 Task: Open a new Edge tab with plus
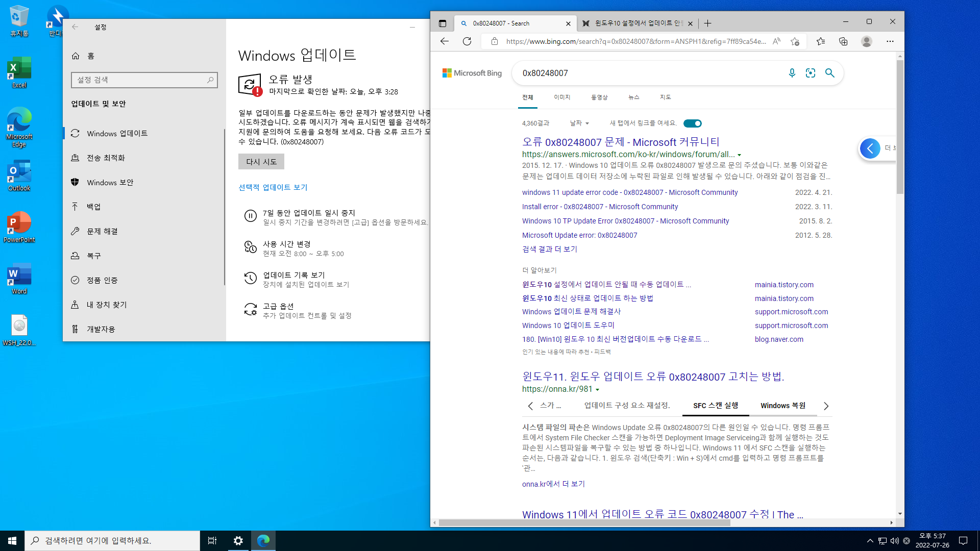pos(707,23)
